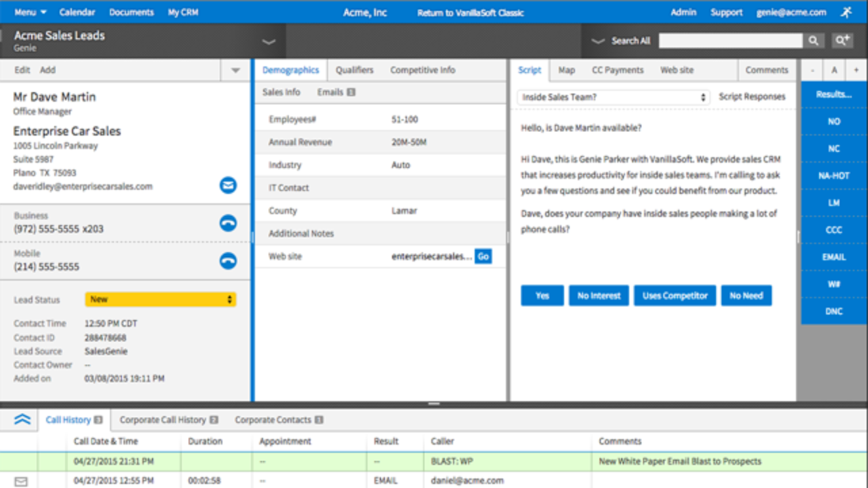This screenshot has width=868, height=488.
Task: Open the Emails sub-tab
Action: tap(336, 92)
